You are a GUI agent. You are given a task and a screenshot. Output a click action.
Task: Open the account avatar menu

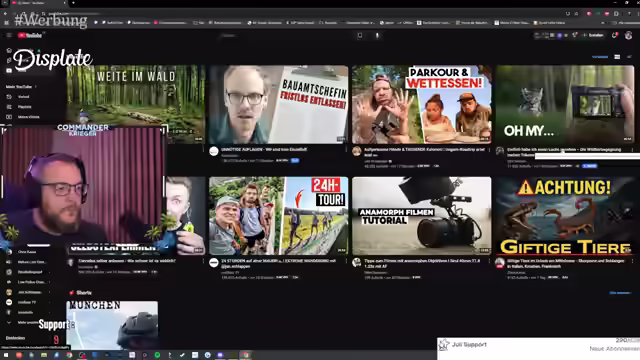(629, 36)
